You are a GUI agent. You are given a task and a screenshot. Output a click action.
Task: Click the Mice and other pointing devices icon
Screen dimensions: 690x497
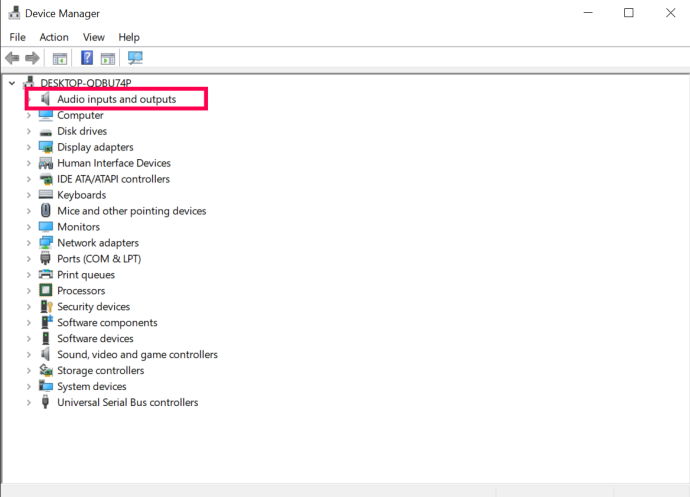coord(46,211)
